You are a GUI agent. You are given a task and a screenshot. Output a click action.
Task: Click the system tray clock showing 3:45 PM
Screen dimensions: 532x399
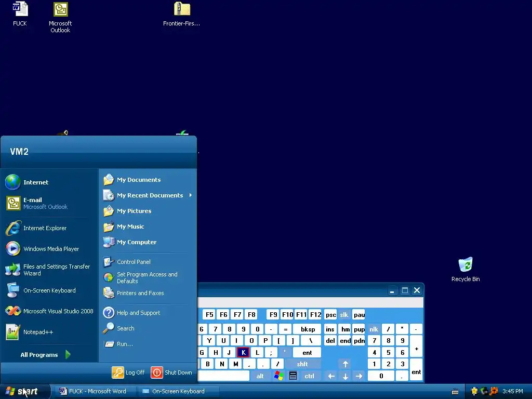click(513, 391)
